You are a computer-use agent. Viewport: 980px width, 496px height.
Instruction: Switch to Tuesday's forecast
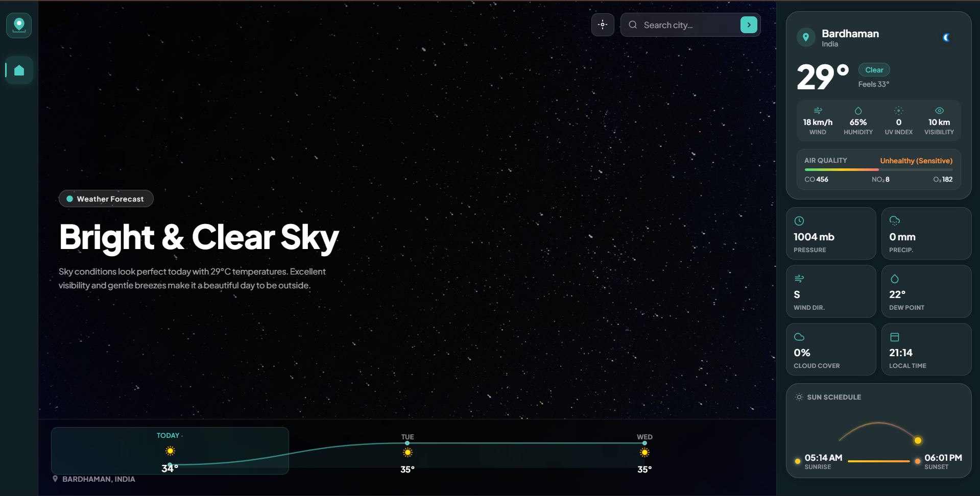pos(407,452)
